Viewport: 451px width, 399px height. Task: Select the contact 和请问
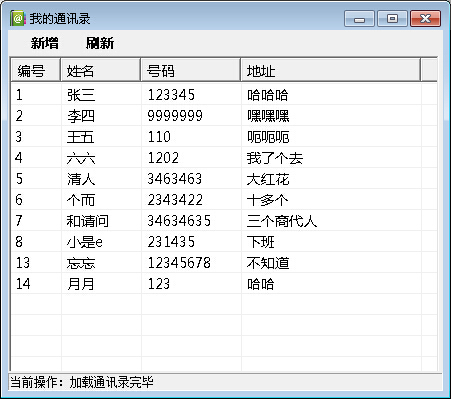[88, 221]
